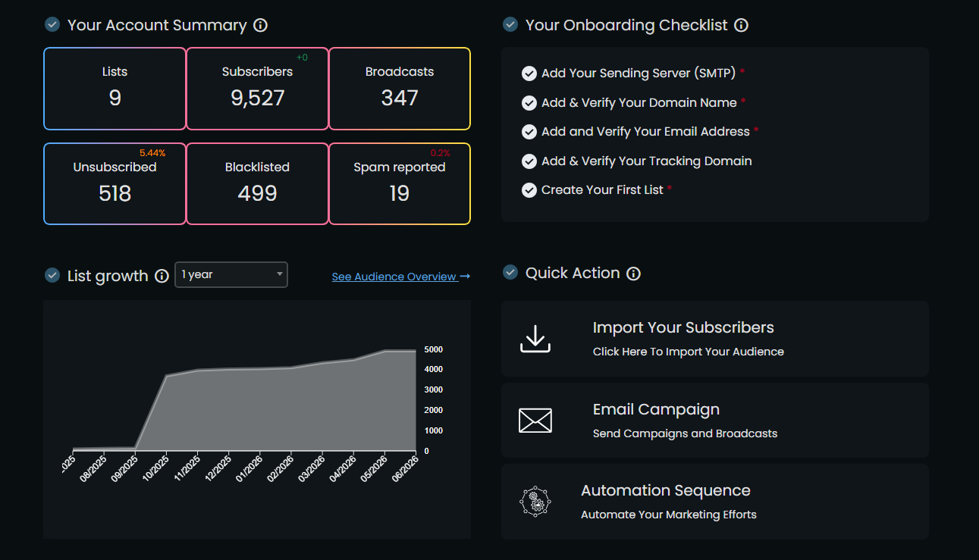
Task: Click the Unsubscribed summary card
Action: 115,184
